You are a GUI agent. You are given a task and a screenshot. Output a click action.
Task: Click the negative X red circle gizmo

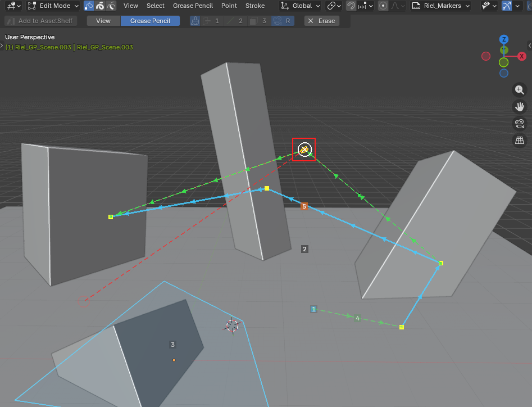[486, 56]
